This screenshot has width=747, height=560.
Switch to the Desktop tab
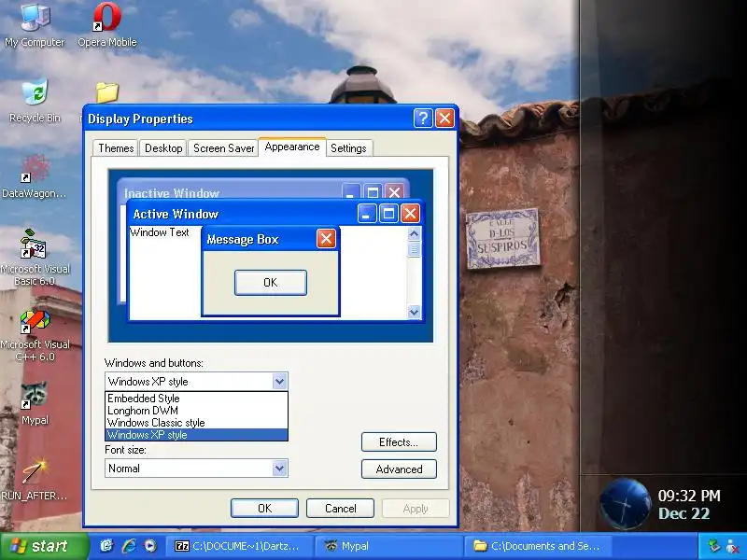(163, 148)
